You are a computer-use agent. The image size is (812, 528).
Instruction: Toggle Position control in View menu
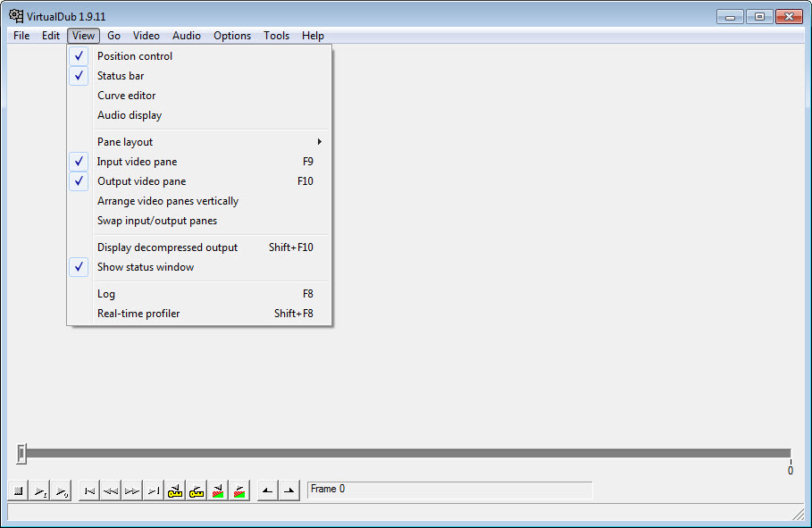click(199, 56)
